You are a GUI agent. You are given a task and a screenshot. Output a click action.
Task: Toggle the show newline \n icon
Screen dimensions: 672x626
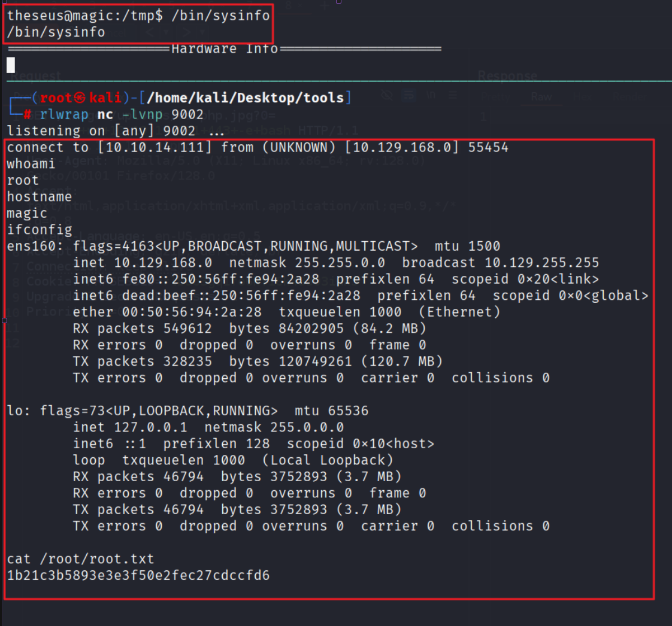coord(431,96)
